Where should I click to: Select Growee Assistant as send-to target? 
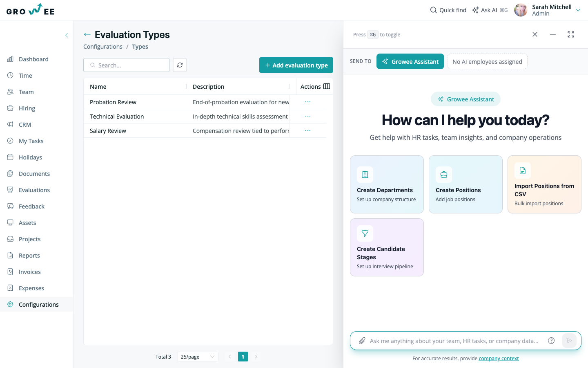coord(410,61)
